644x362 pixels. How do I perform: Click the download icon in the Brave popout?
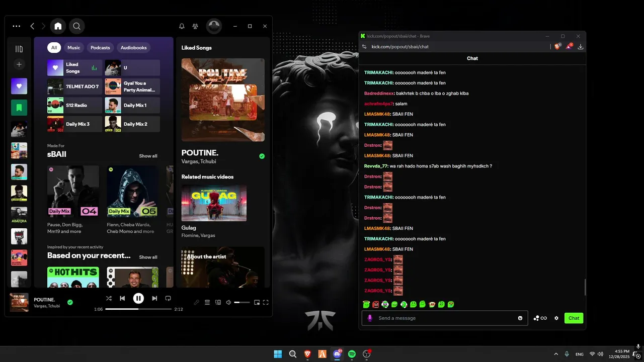580,46
